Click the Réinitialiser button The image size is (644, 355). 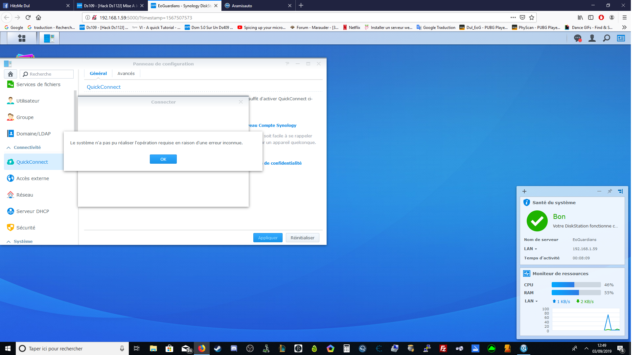pos(302,238)
